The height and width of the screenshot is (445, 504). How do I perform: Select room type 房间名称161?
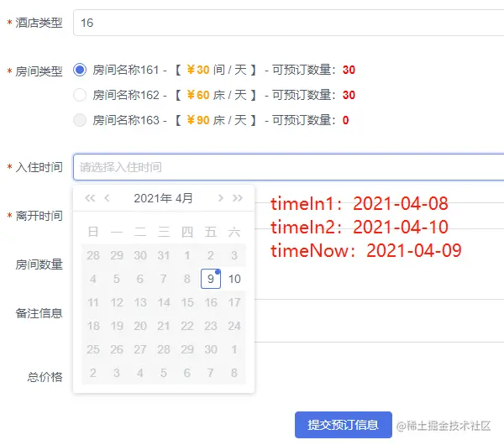80,70
